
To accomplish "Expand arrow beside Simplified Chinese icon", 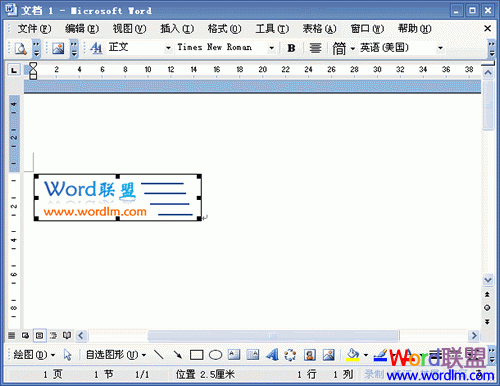I will (353, 49).
